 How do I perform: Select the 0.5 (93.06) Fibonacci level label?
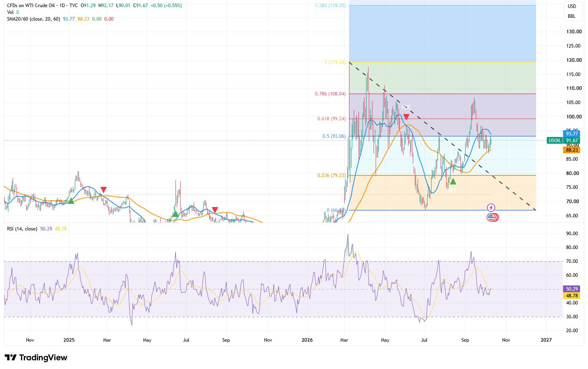(334, 136)
